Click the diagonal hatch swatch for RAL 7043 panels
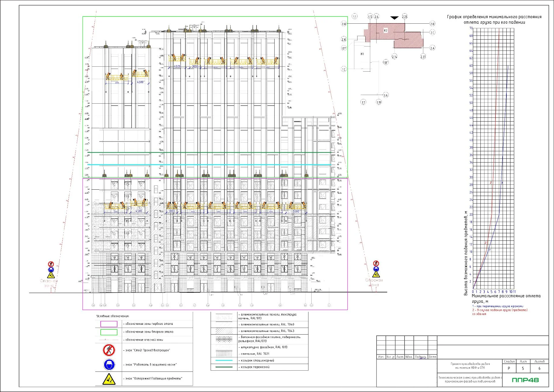Screen dimensions: 554x392 point(224,331)
